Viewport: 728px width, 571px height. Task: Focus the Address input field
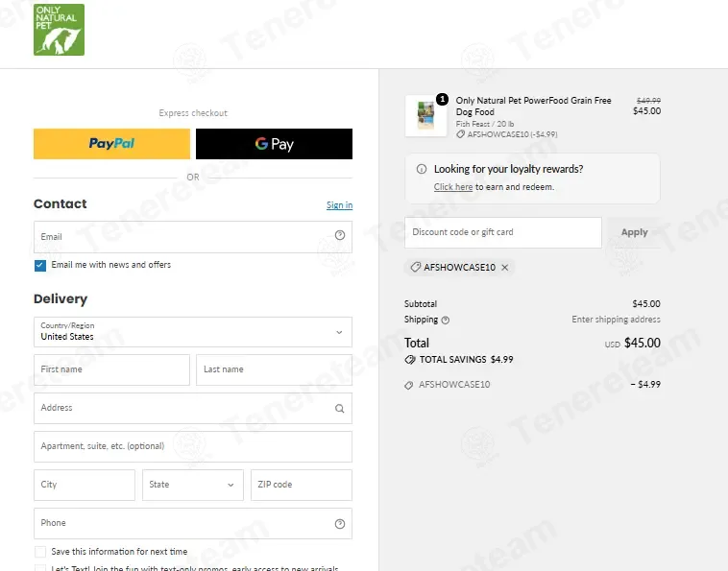(193, 408)
